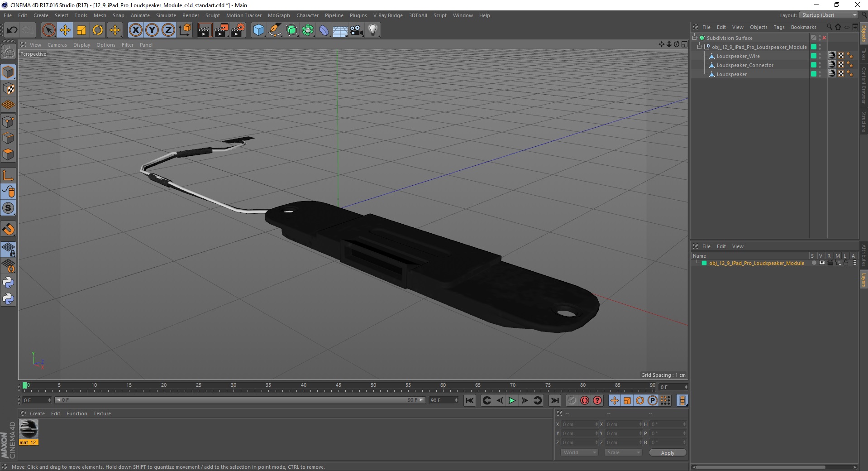Select Polygons mode icon
This screenshot has height=471, width=868.
pos(8,154)
